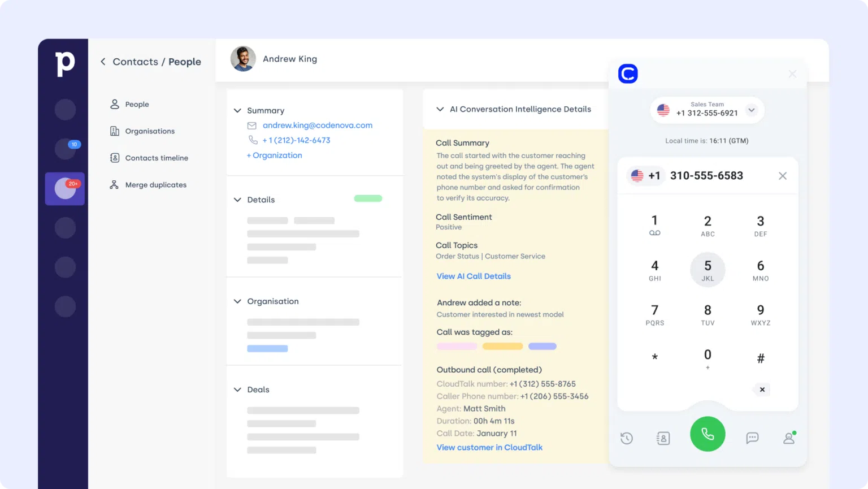Open Organisations in the sidebar
868x489 pixels.
150,131
